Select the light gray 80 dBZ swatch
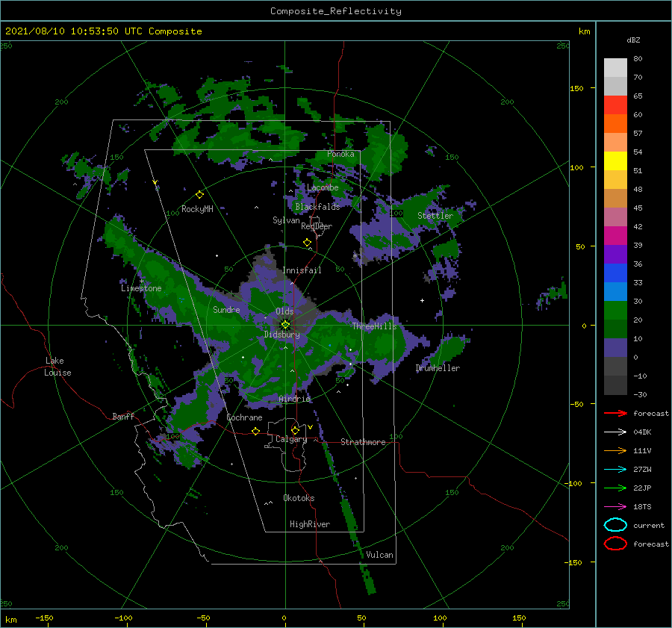Viewport: 672px width, 628px height. coord(615,67)
